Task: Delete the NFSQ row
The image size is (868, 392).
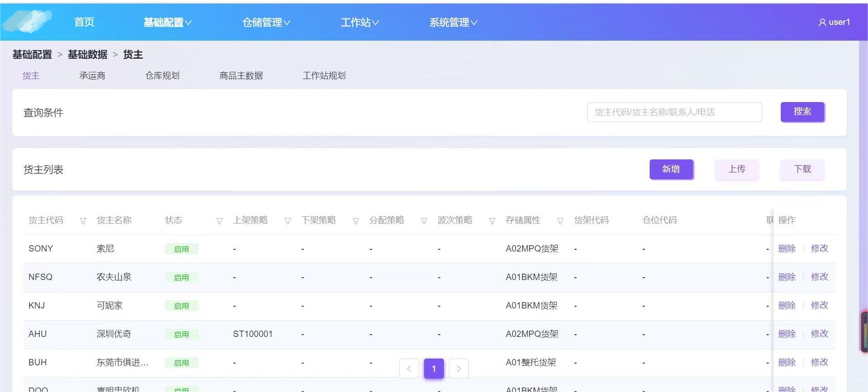Action: (x=787, y=277)
